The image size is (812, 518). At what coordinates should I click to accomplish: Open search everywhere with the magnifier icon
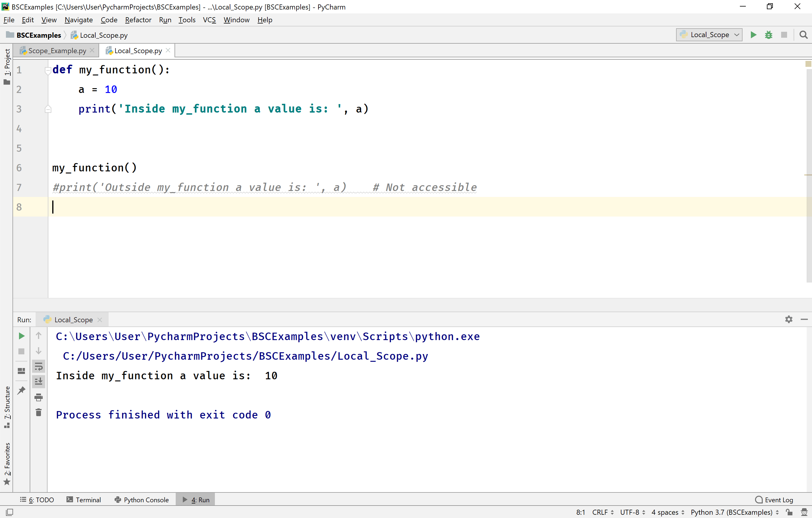[804, 35]
